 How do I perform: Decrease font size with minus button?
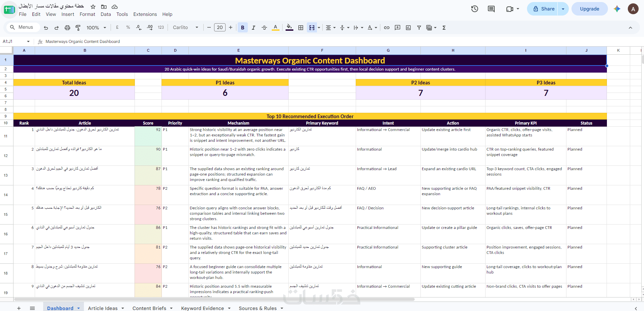(209, 28)
